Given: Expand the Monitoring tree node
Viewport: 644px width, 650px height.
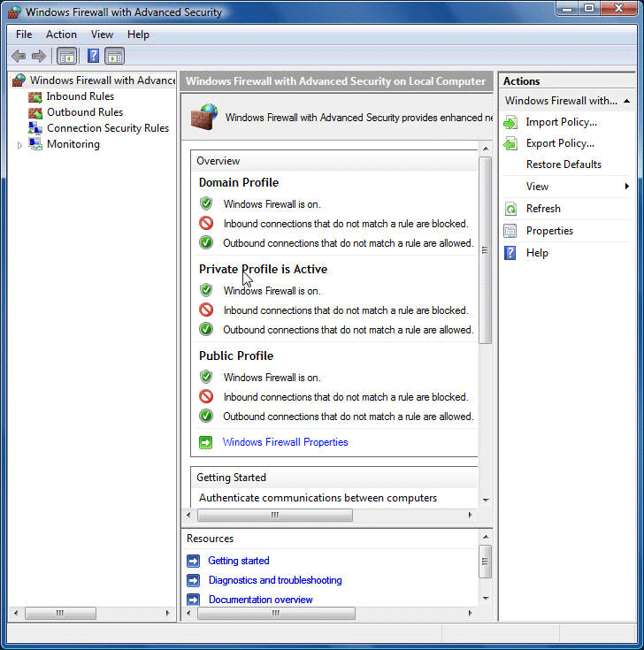Looking at the screenshot, I should pos(19,145).
